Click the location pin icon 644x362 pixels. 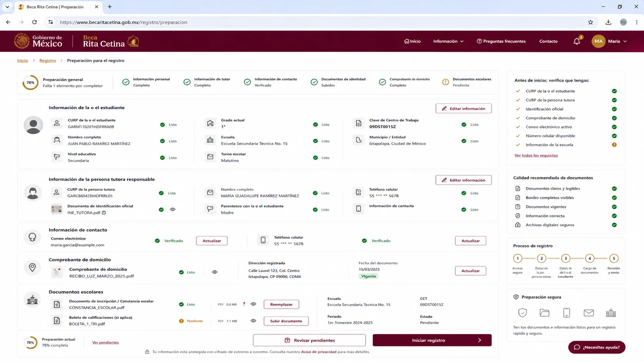click(32, 267)
